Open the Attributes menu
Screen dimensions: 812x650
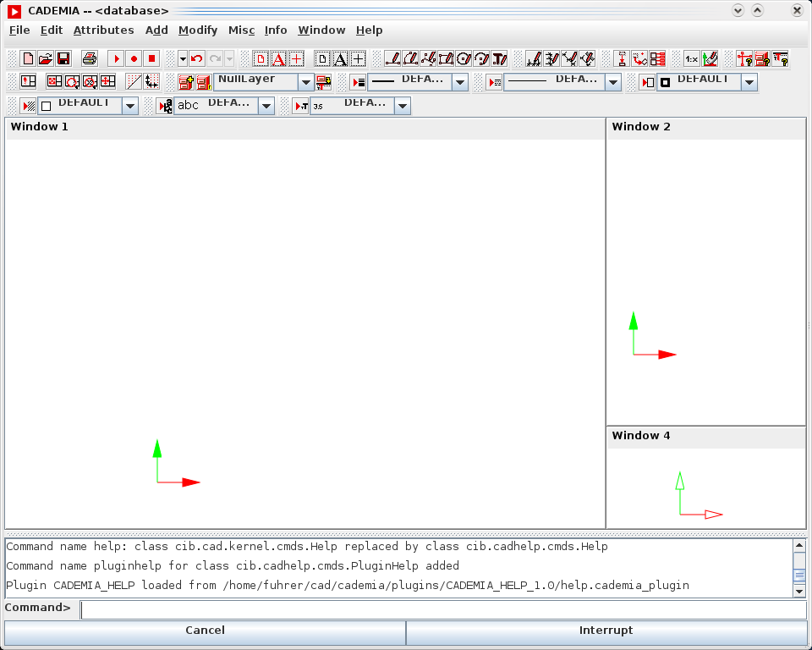pyautogui.click(x=103, y=30)
